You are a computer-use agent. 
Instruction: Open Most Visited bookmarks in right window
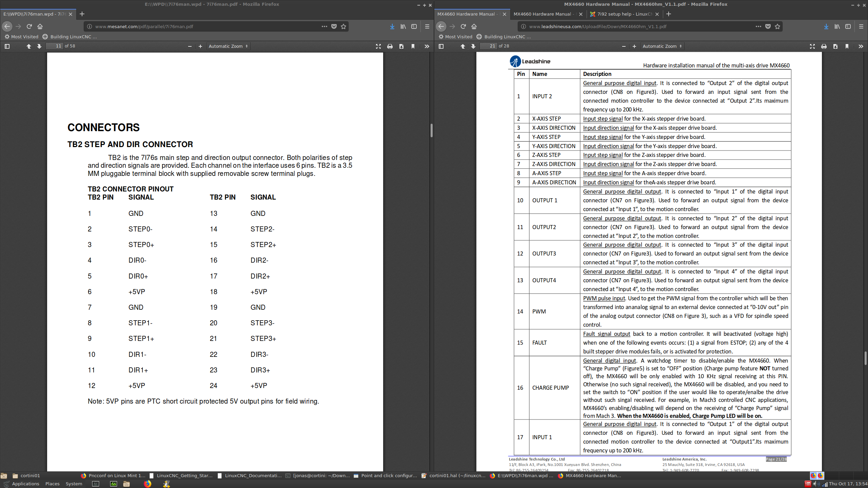tap(455, 37)
